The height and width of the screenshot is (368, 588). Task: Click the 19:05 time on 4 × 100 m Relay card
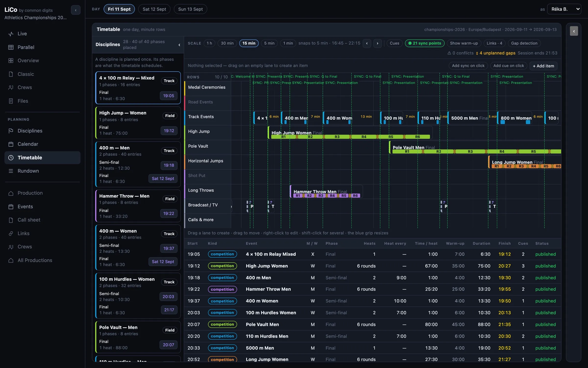click(169, 96)
